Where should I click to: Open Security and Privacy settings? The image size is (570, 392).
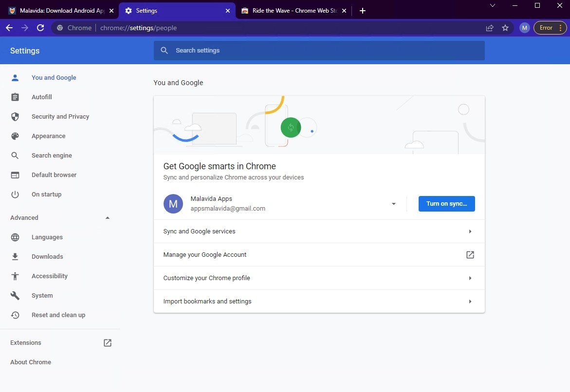click(x=60, y=117)
